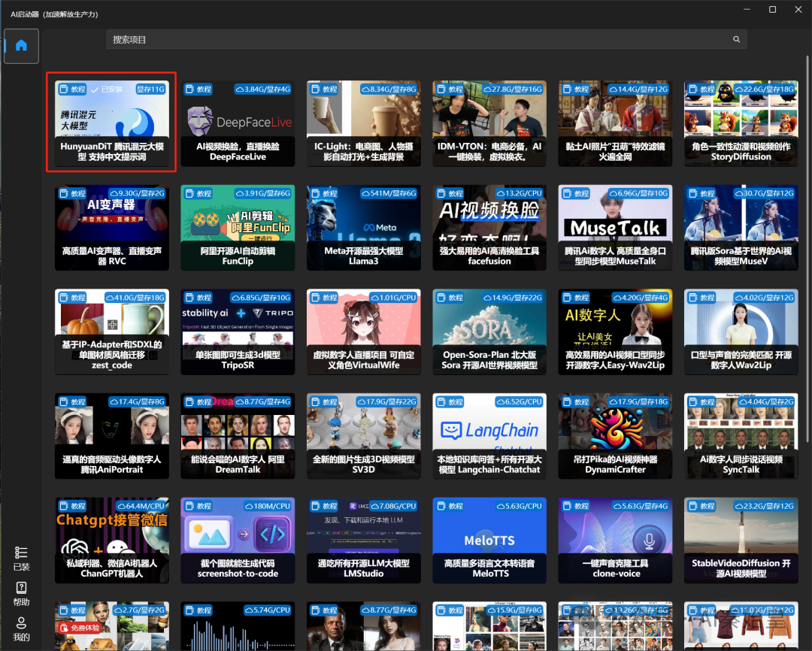Image resolution: width=812 pixels, height=651 pixels.
Task: Open the Langchain-Chatchat card
Action: pos(489,436)
